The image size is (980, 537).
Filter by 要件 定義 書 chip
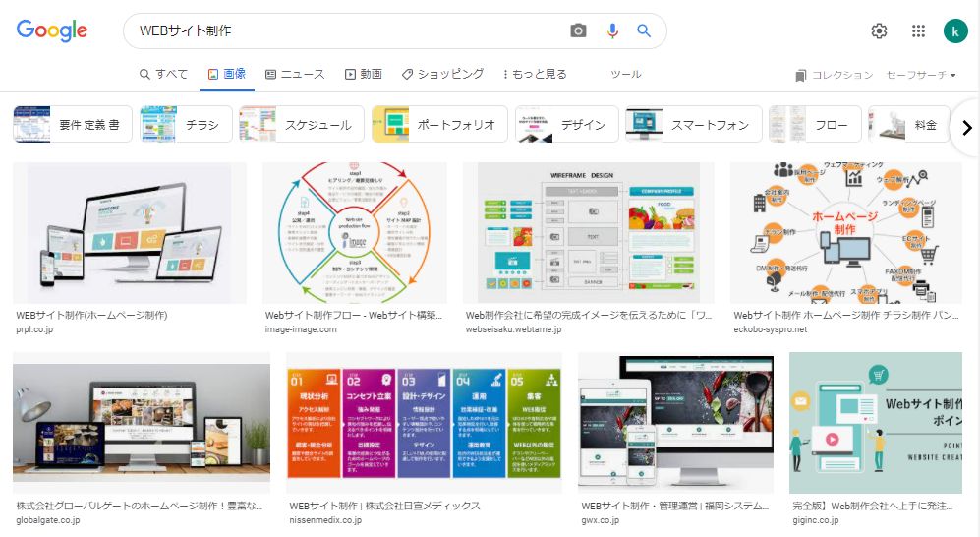point(73,124)
